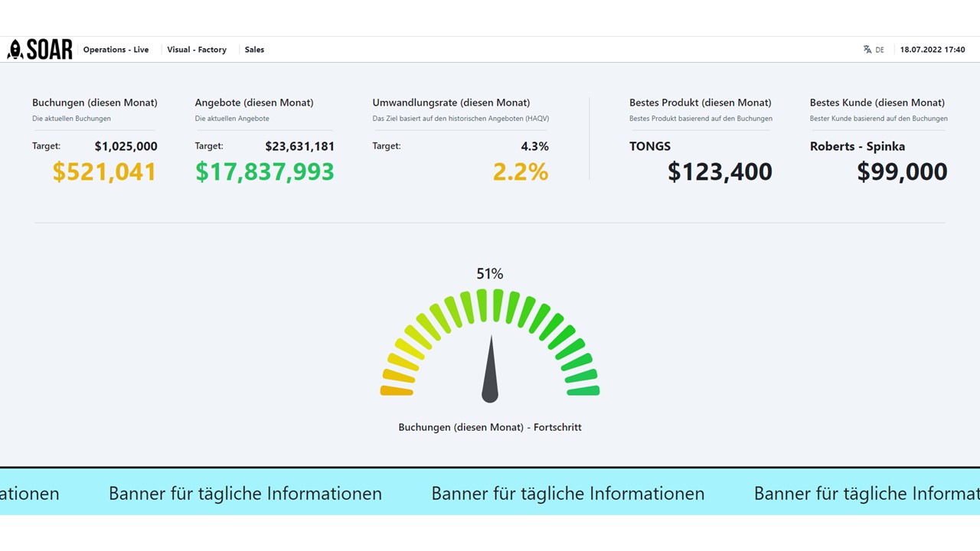Screen dimensions: 980x551
Task: Select the $17,837,993 offers value
Action: tap(265, 171)
